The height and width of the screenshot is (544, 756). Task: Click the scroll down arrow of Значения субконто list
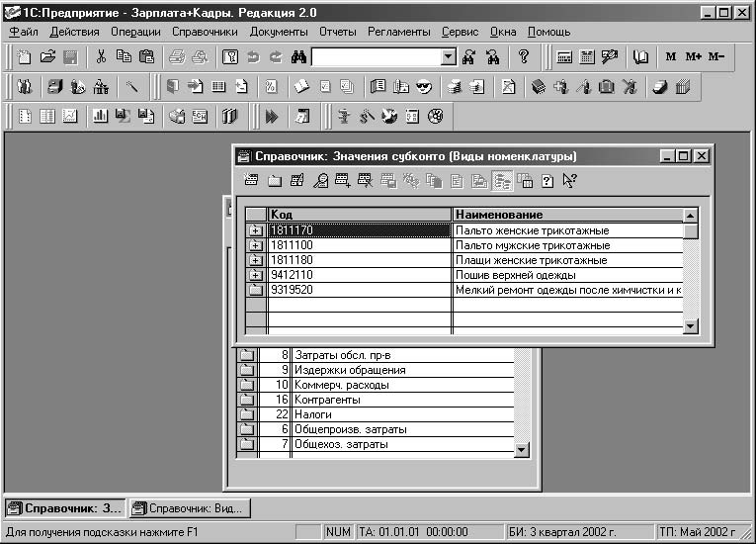pyautogui.click(x=691, y=327)
